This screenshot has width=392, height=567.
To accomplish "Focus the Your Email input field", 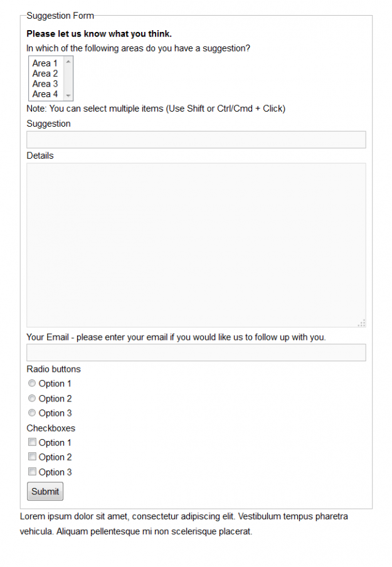I will click(196, 352).
